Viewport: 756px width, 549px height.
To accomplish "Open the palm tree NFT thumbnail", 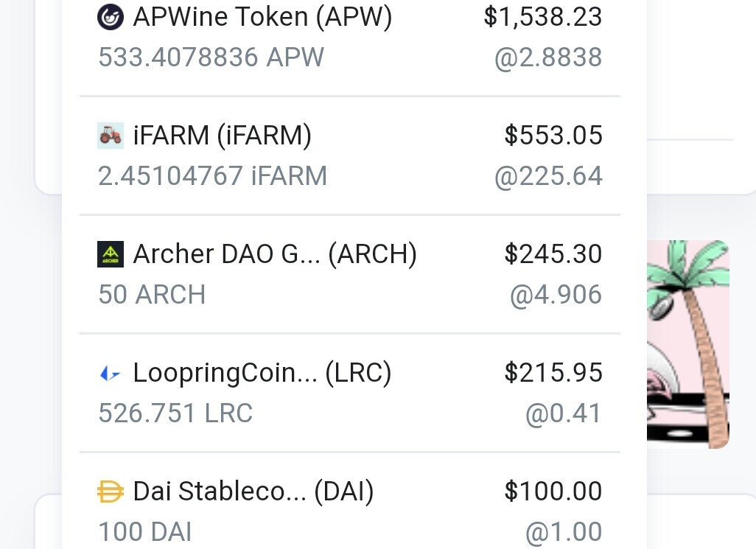I will pyautogui.click(x=688, y=344).
